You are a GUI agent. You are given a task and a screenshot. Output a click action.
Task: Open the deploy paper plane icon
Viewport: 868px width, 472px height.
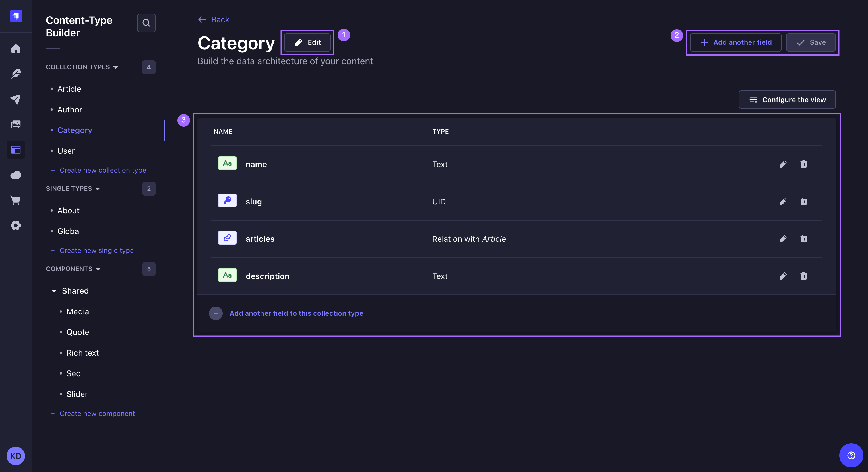coord(16,99)
